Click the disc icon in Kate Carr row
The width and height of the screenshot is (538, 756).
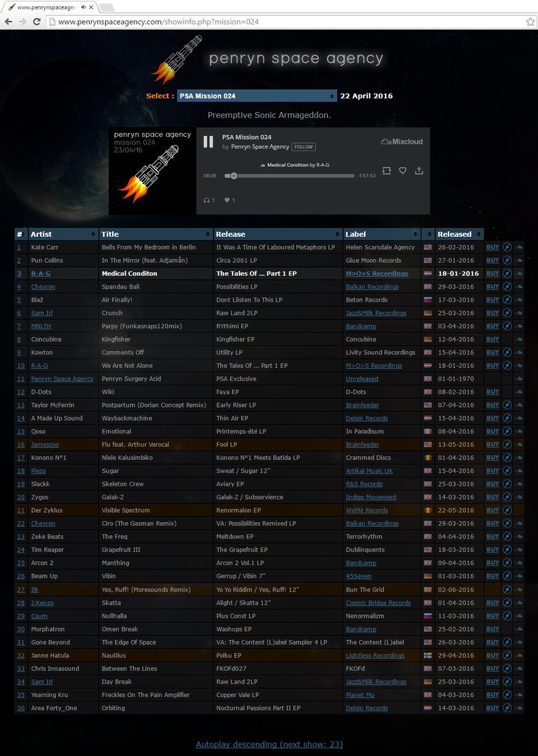pyautogui.click(x=507, y=247)
